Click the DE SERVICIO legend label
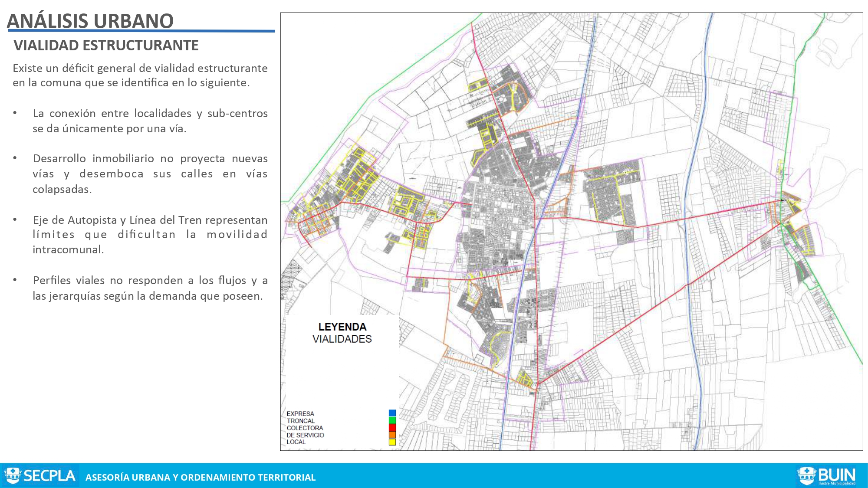Image resolution: width=868 pixels, height=488 pixels. click(x=305, y=435)
